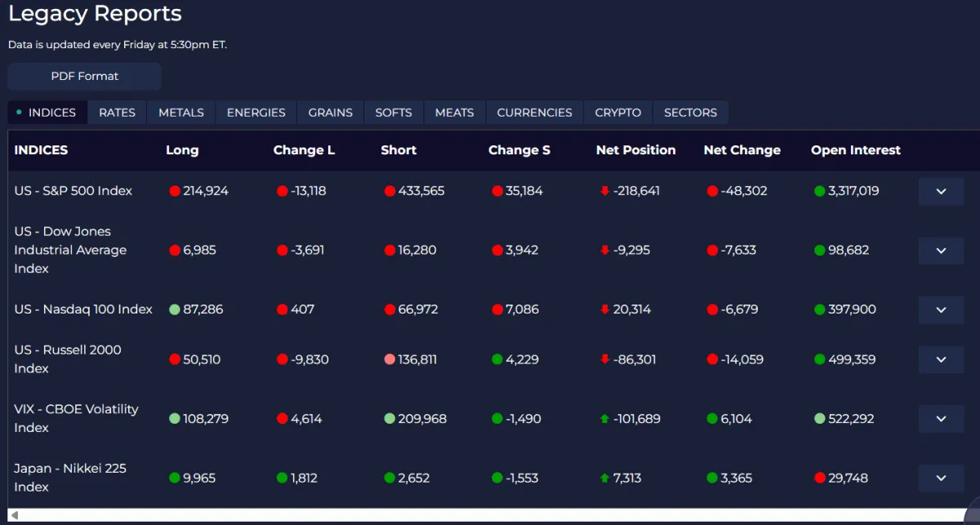Open the ENERGIES tab
Viewport: 980px width, 525px height.
(256, 113)
